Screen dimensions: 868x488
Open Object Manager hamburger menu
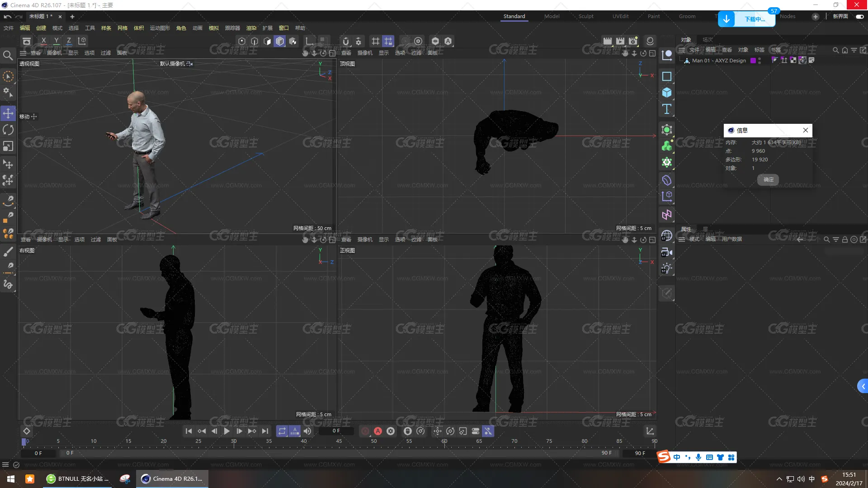click(681, 50)
